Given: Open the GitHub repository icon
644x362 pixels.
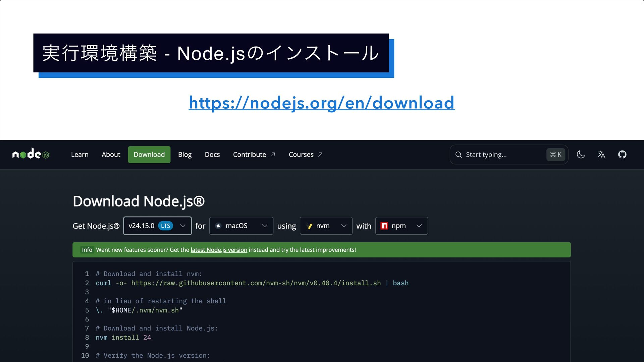Looking at the screenshot, I should (x=622, y=155).
